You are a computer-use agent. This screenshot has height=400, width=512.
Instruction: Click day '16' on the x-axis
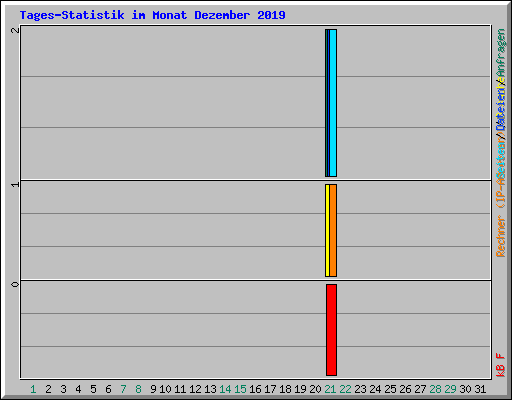click(255, 389)
